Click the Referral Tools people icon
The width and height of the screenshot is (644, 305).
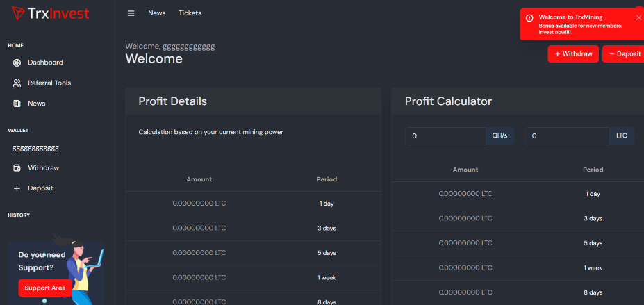pyautogui.click(x=17, y=83)
